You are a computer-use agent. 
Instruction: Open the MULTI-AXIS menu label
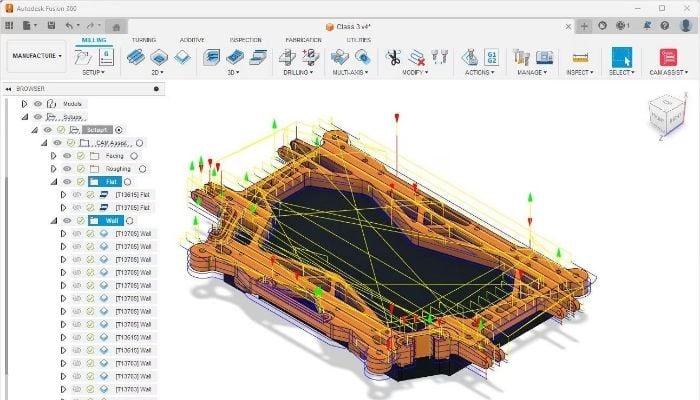(348, 73)
